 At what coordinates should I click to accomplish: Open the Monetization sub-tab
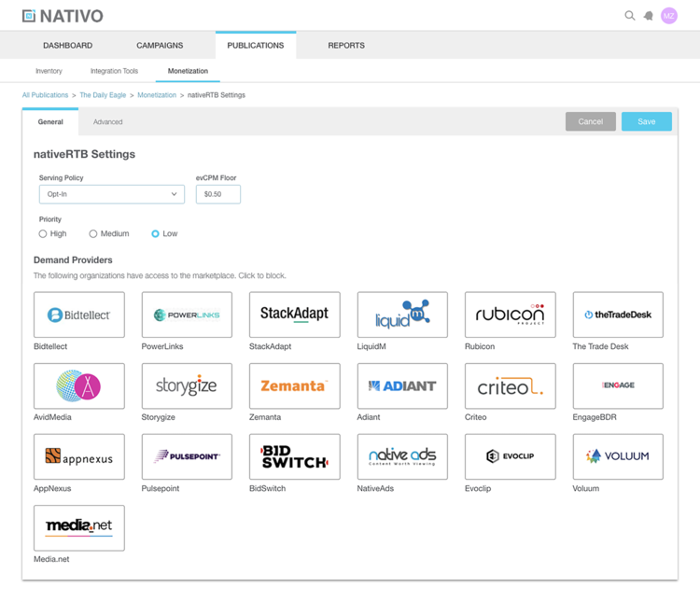[x=188, y=71]
